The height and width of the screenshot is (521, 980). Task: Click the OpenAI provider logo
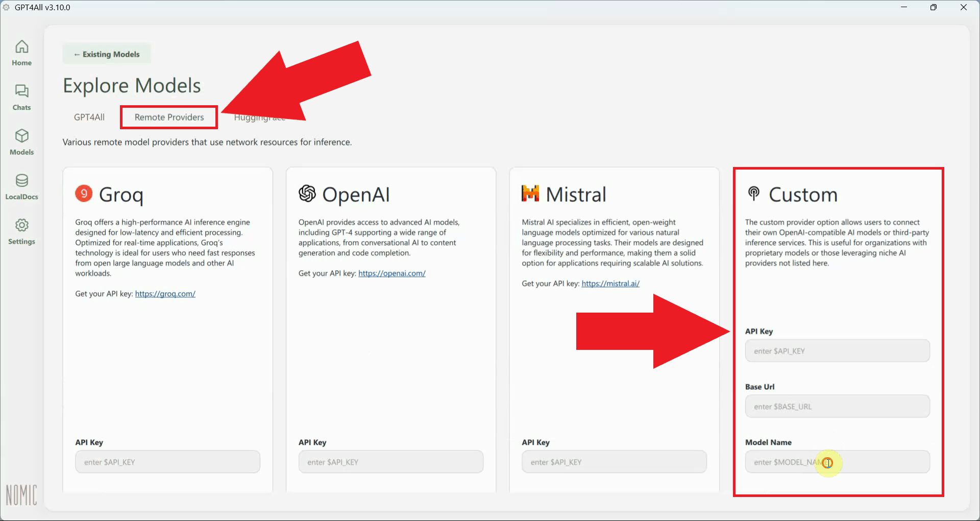click(x=306, y=194)
